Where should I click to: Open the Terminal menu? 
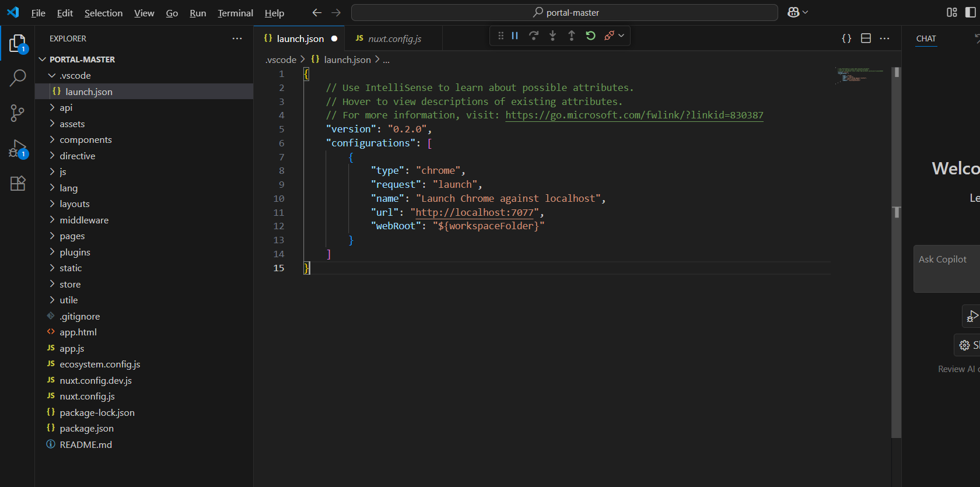point(235,13)
